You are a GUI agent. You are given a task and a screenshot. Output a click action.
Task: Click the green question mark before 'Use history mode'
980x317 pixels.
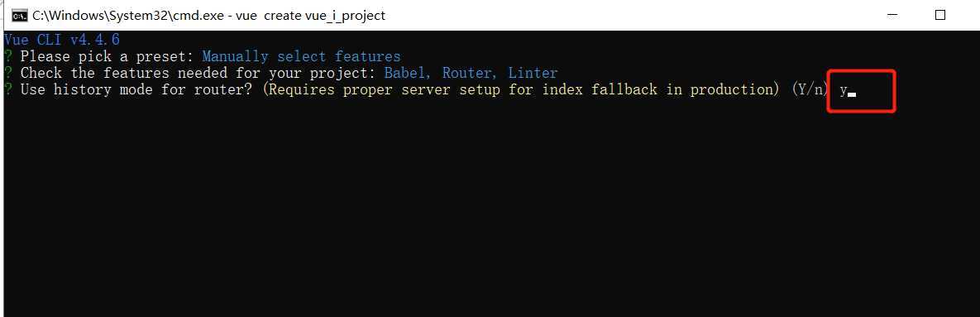point(7,89)
